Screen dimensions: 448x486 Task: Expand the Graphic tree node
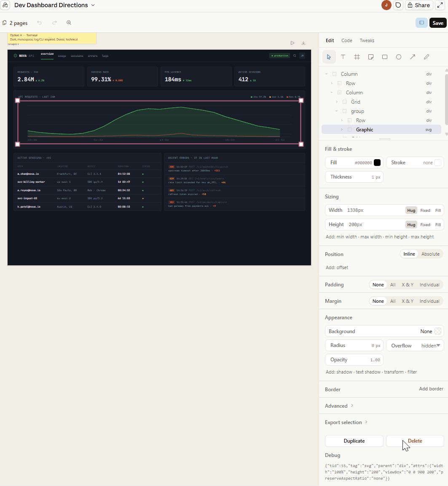pos(342,130)
